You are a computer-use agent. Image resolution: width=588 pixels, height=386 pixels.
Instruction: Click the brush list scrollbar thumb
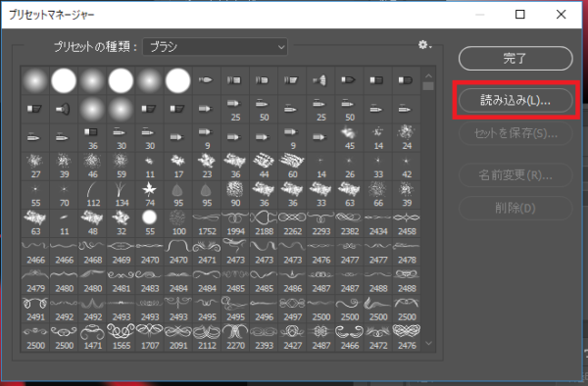pos(428,86)
